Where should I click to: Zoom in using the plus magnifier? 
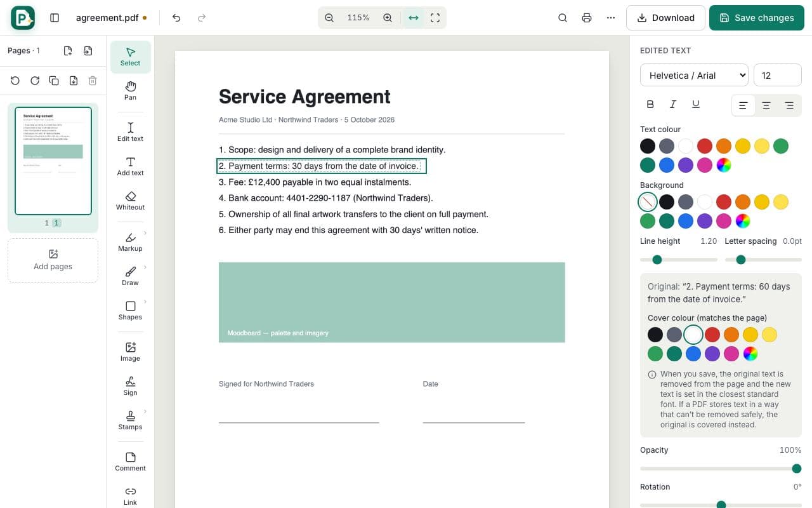[x=388, y=18]
